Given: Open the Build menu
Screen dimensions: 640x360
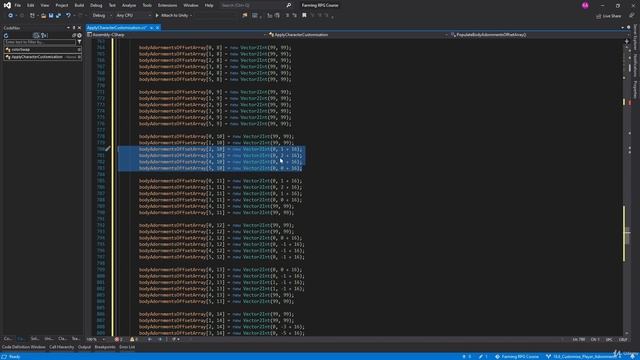Looking at the screenshot, I should pos(79,5).
